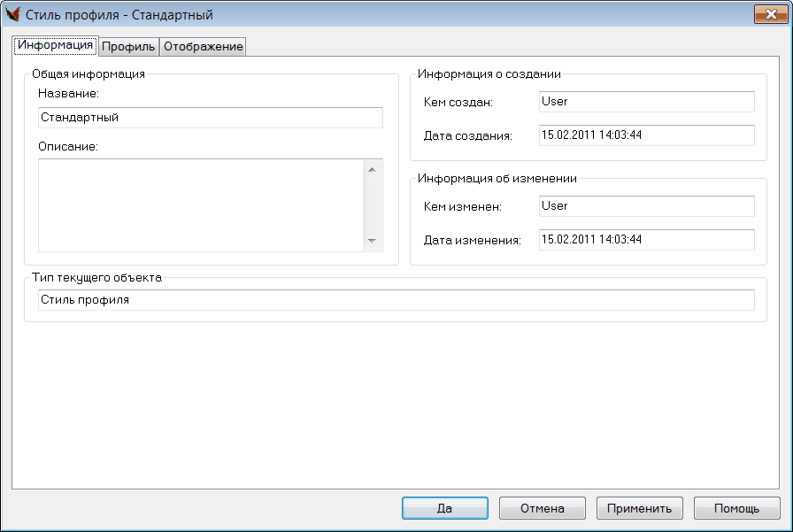Click the Кем создан field

(x=646, y=102)
